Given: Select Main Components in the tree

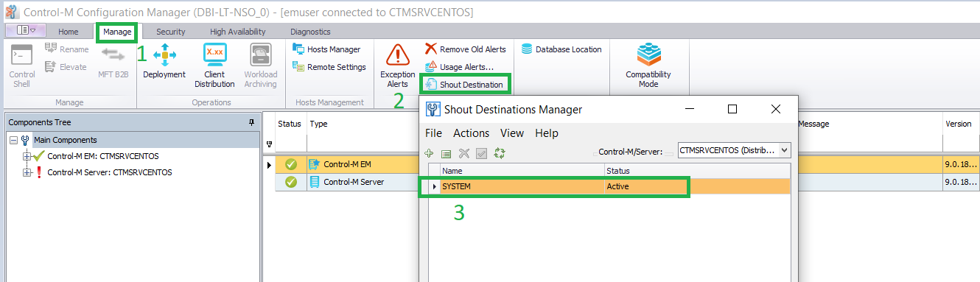Looking at the screenshot, I should pyautogui.click(x=65, y=140).
